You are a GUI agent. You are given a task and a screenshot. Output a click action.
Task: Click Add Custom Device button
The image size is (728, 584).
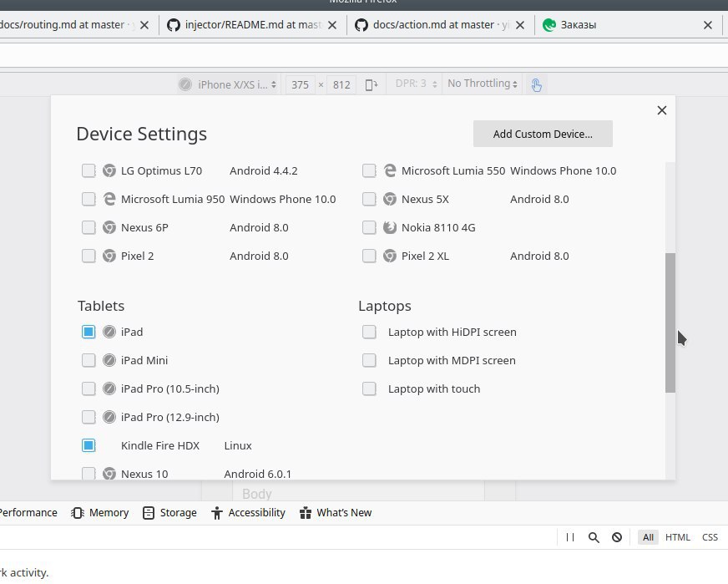[543, 134]
